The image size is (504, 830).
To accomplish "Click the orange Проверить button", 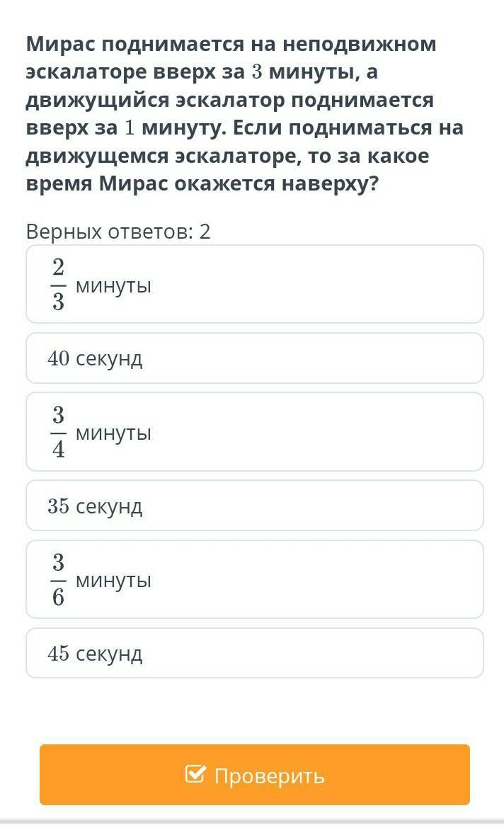I will click(254, 775).
